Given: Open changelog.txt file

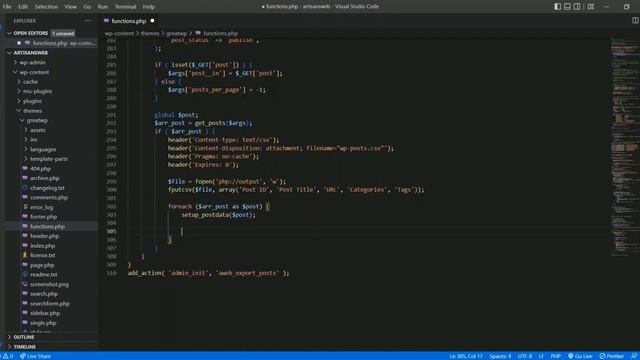Looking at the screenshot, I should 47,188.
